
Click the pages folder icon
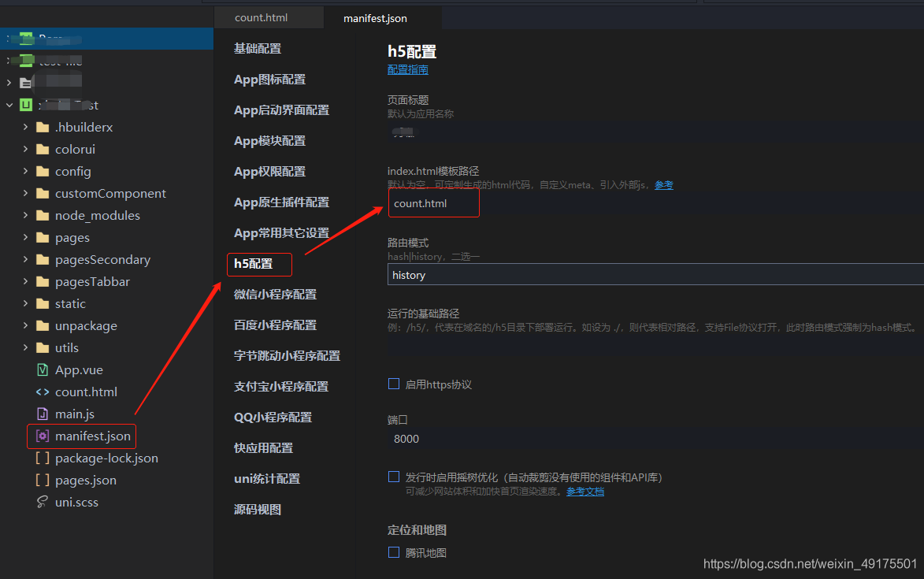point(43,237)
